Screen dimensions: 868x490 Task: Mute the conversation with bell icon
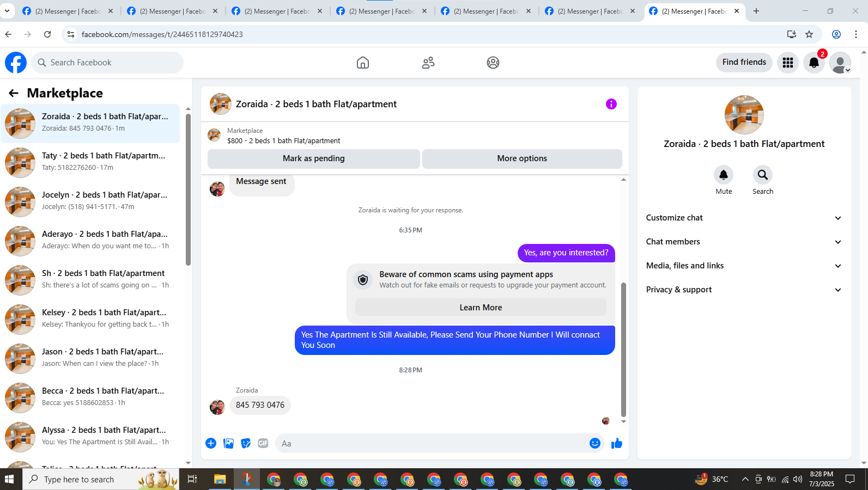tap(724, 175)
